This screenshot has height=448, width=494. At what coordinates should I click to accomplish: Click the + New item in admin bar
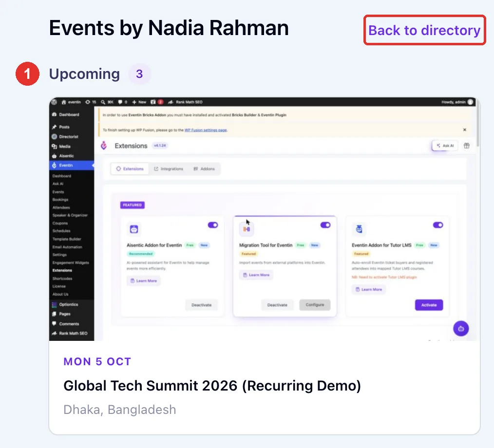tap(139, 102)
